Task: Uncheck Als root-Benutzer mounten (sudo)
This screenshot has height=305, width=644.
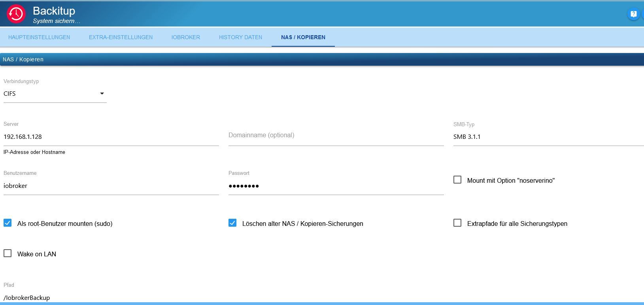Action: pyautogui.click(x=8, y=223)
